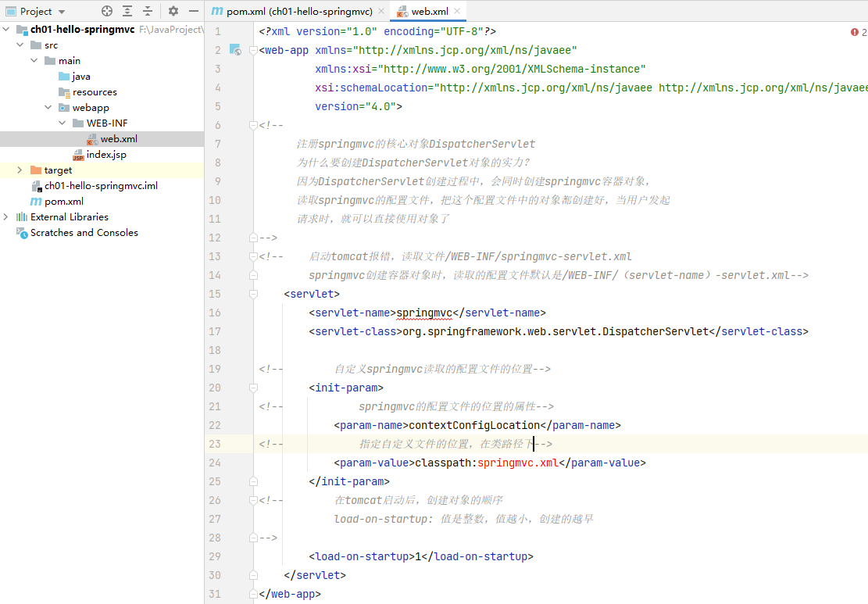
Task: Fold the init-param tag at line 20
Action: [253, 388]
